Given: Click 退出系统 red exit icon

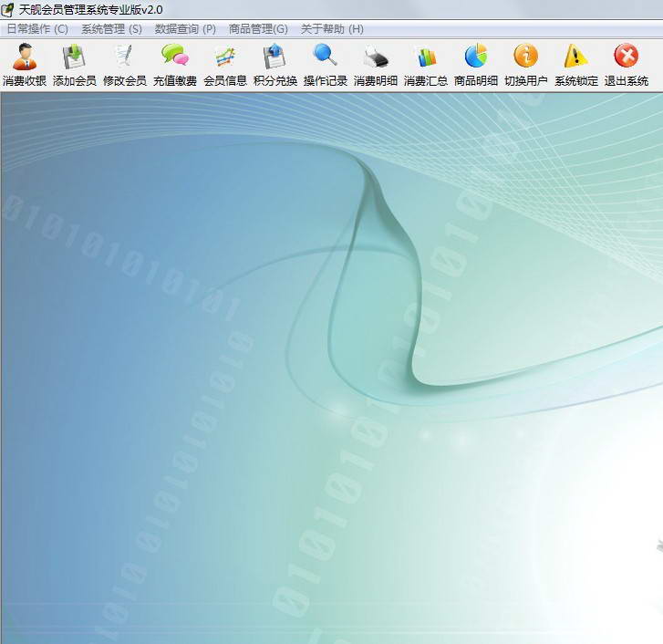Looking at the screenshot, I should [x=627, y=56].
